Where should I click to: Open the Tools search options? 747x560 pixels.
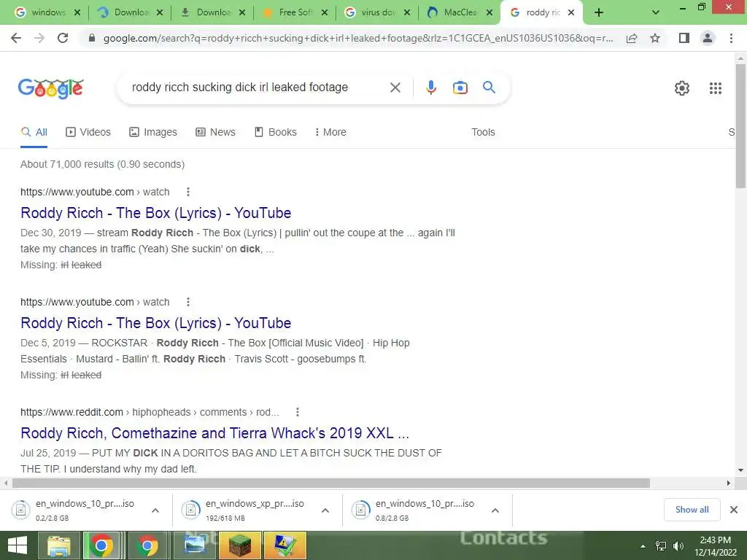tap(483, 133)
